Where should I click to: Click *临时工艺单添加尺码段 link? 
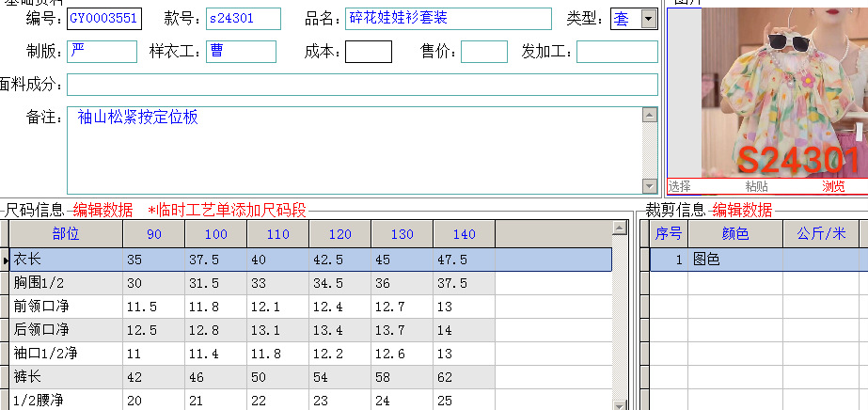(227, 211)
